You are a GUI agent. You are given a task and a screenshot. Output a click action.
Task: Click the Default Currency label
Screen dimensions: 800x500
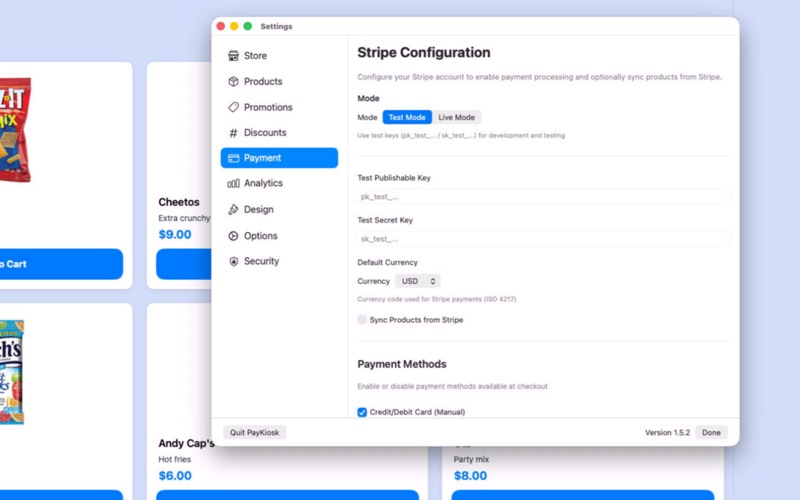pyautogui.click(x=387, y=262)
